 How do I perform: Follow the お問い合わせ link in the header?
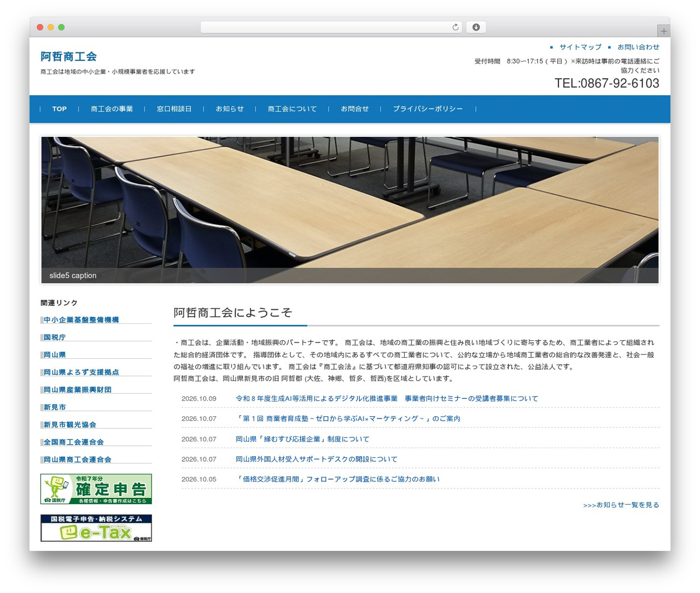[638, 47]
